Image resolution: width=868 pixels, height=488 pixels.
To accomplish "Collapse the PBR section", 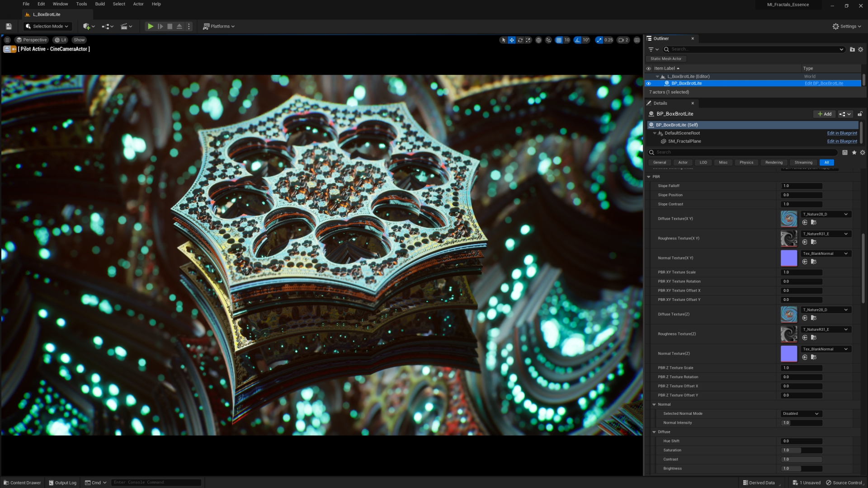I will tap(649, 177).
